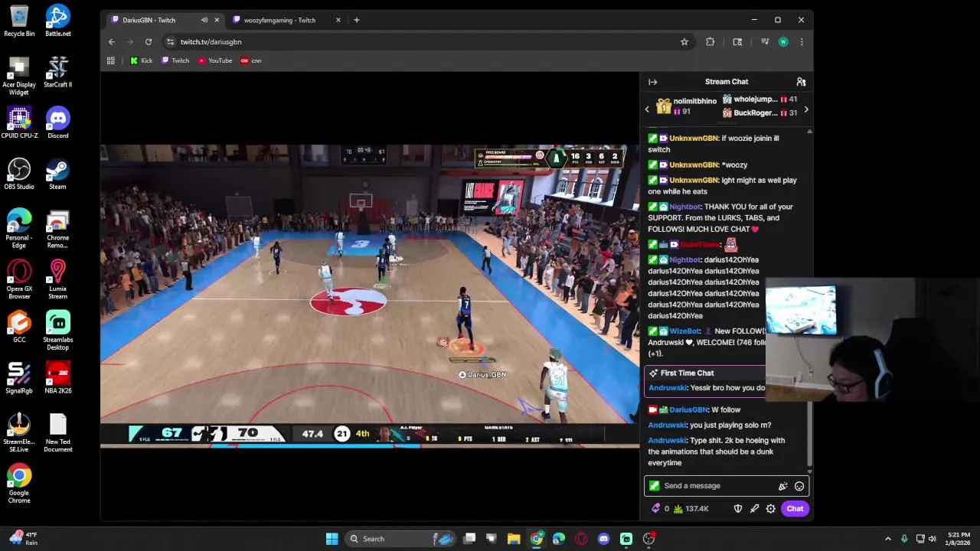Image resolution: width=980 pixels, height=551 pixels.
Task: Open the YouTube bookmark
Action: click(x=215, y=60)
